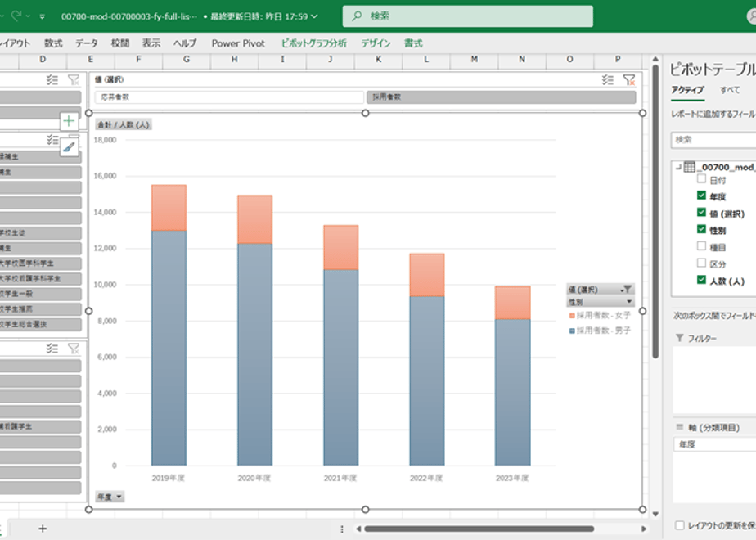The image size is (756, 540).
Task: Click the search magnifier icon
Action: coord(357,16)
